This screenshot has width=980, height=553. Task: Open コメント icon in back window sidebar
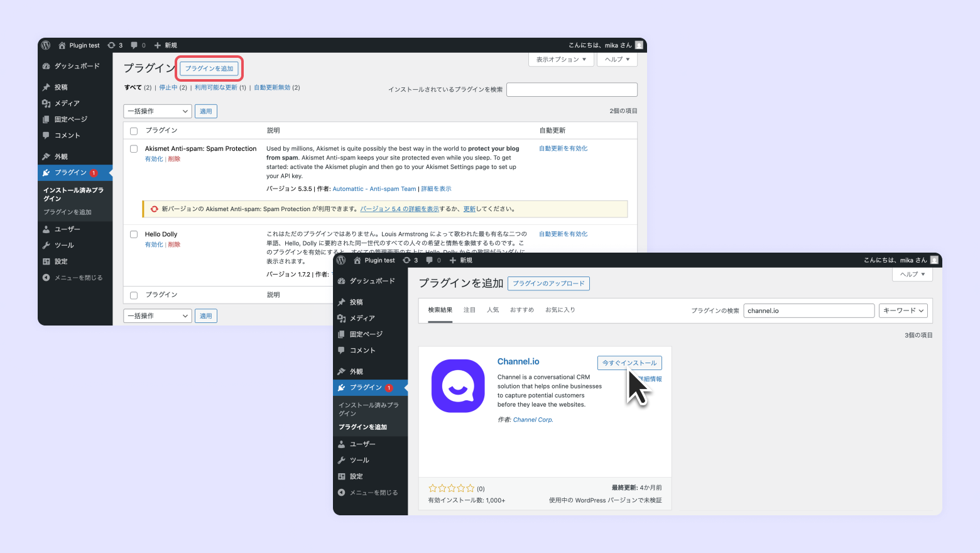point(46,135)
